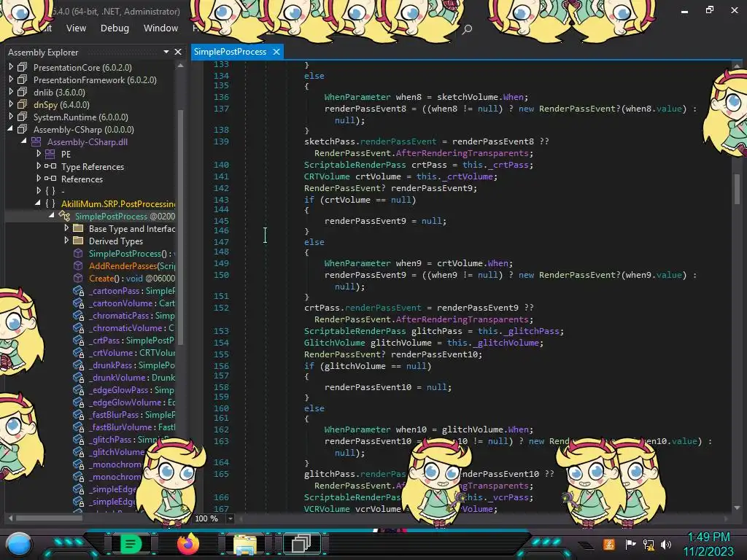The height and width of the screenshot is (560, 747).
Task: Select the _fastBlurPass field
Action: (x=132, y=414)
